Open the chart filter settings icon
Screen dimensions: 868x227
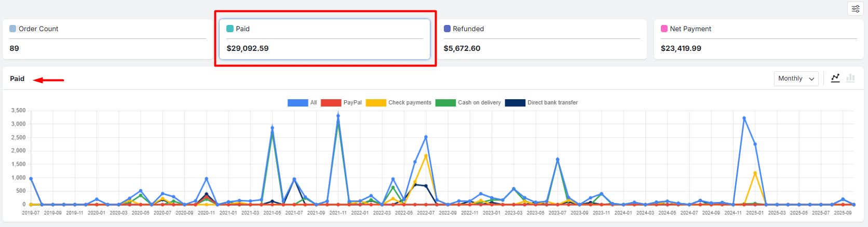click(x=856, y=9)
